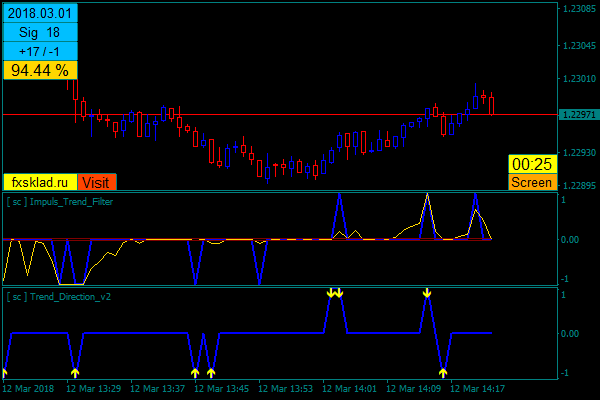Click the Screen button

coord(532,182)
